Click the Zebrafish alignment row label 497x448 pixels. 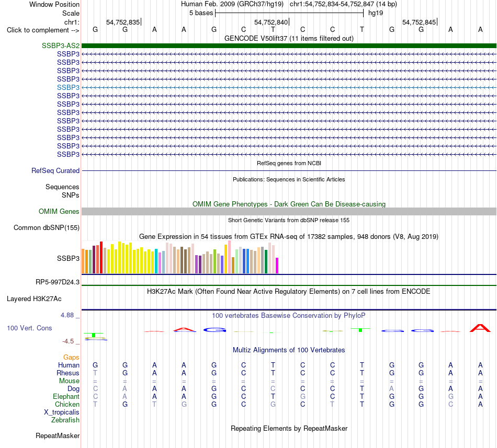(65, 420)
